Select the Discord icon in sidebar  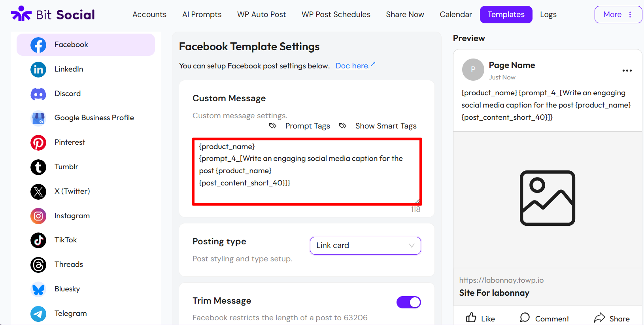(x=38, y=94)
